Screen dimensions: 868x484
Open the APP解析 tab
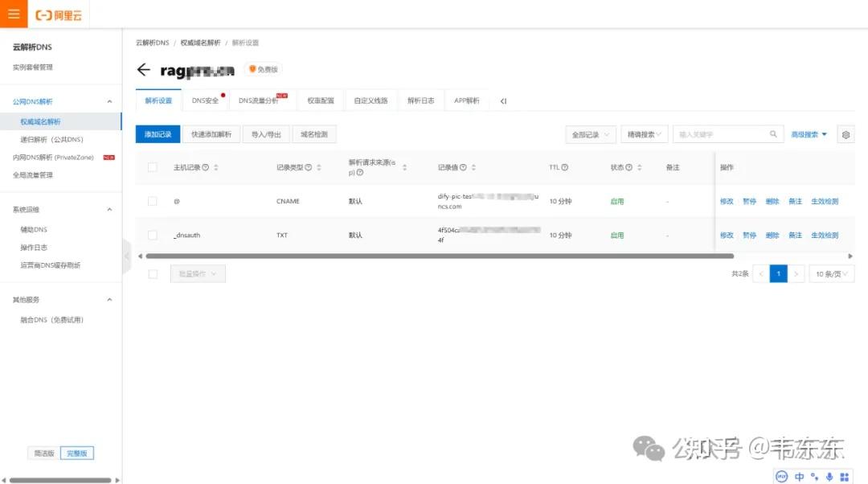point(467,100)
